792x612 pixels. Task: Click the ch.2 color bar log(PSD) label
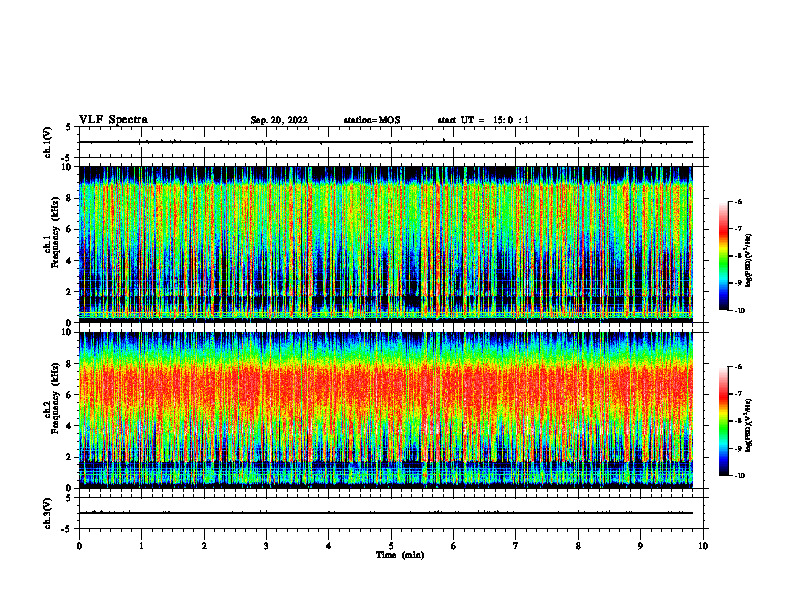pyautogui.click(x=749, y=425)
